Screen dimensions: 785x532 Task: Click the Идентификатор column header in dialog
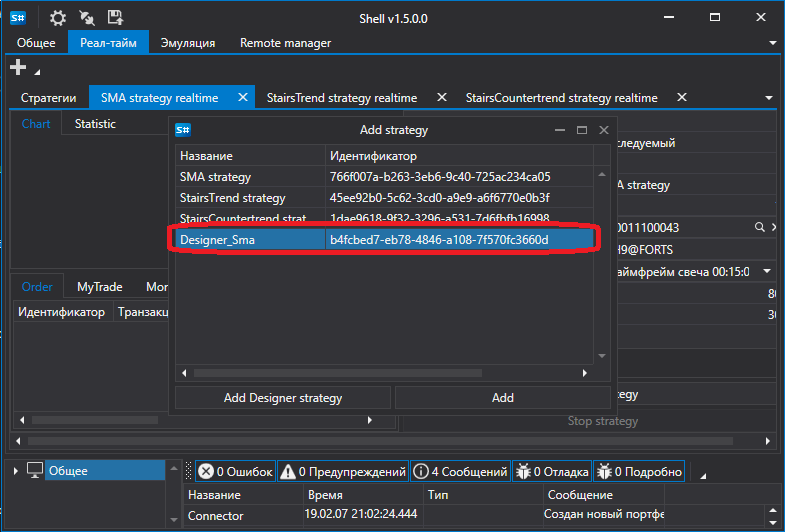[459, 156]
